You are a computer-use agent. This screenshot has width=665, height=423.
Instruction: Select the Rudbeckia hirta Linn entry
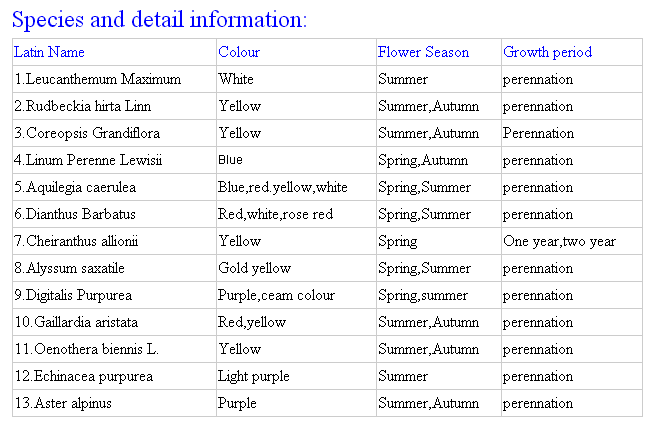click(x=83, y=106)
